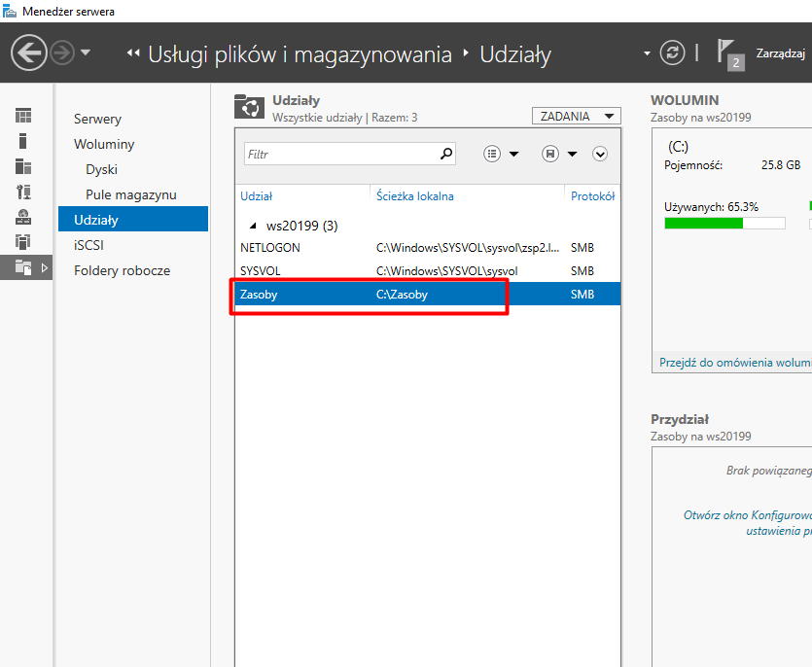Open the list view options dropdown
Viewport: 812px width, 667px height.
[x=501, y=154]
